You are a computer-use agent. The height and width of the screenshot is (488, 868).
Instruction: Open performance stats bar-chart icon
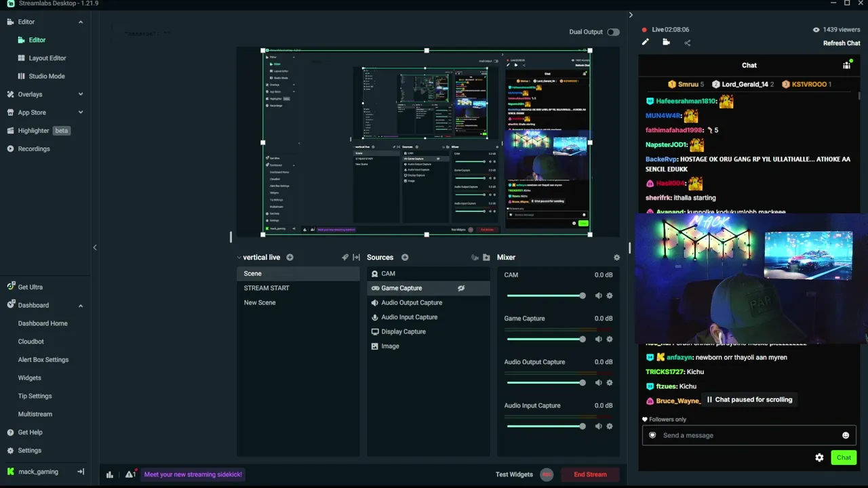[x=110, y=474]
